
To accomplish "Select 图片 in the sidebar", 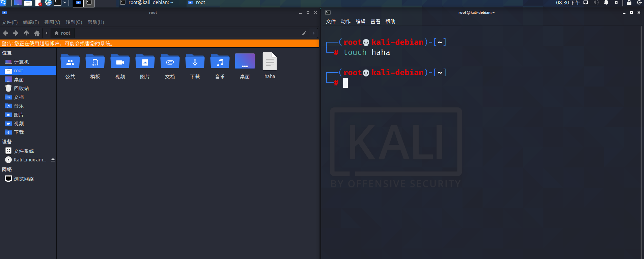I will coord(28,115).
